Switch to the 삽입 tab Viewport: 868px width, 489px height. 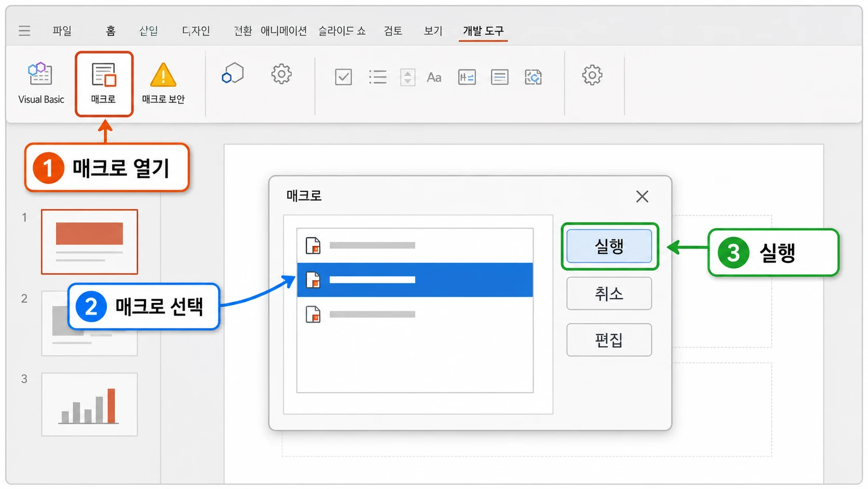148,31
